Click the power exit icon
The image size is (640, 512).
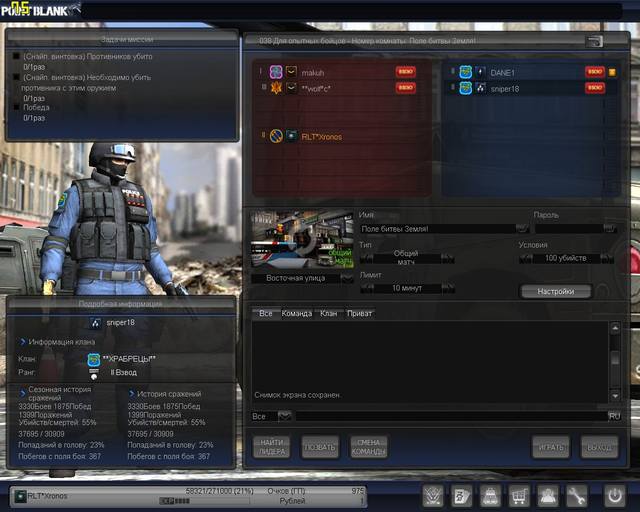(615, 496)
